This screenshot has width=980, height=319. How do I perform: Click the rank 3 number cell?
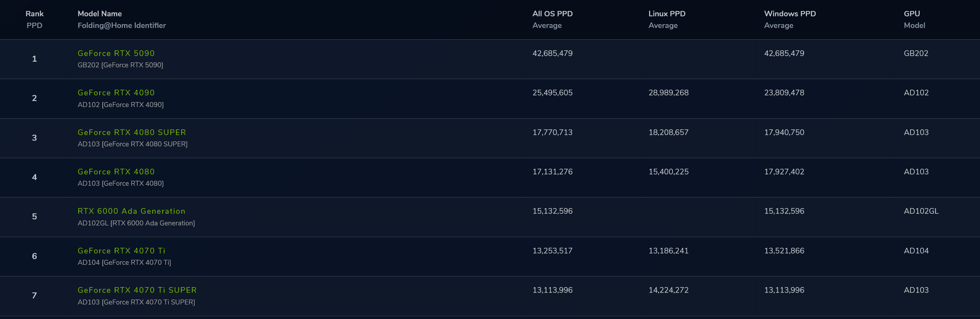(34, 138)
